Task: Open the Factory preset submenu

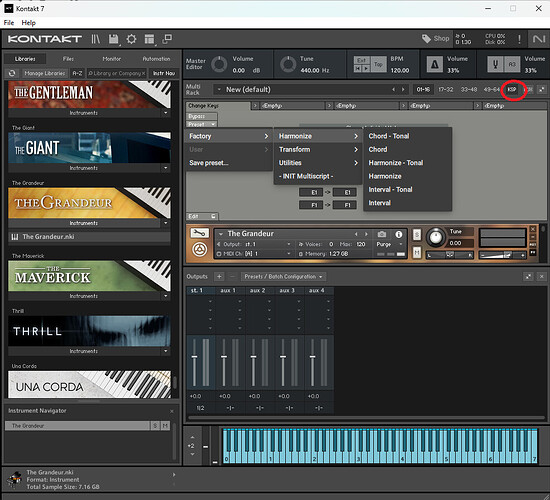Action: [228, 136]
